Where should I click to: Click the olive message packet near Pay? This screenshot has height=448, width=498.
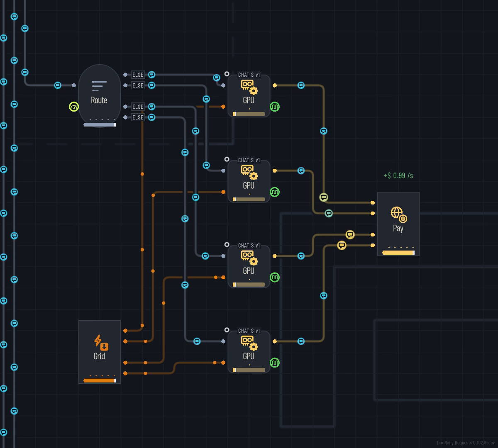click(324, 197)
